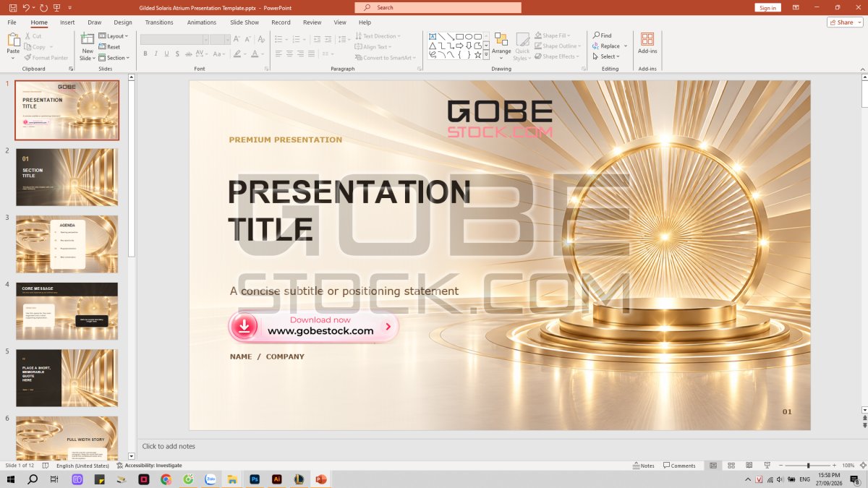Click the Ribbon Display Options icon
The width and height of the screenshot is (868, 488).
point(796,7)
